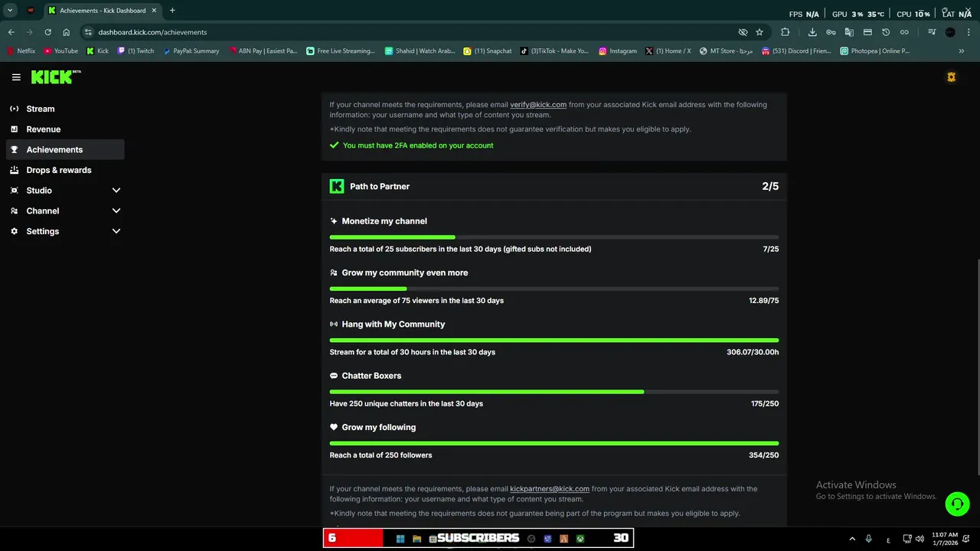Click the Path to Partner Kick icon

(337, 187)
